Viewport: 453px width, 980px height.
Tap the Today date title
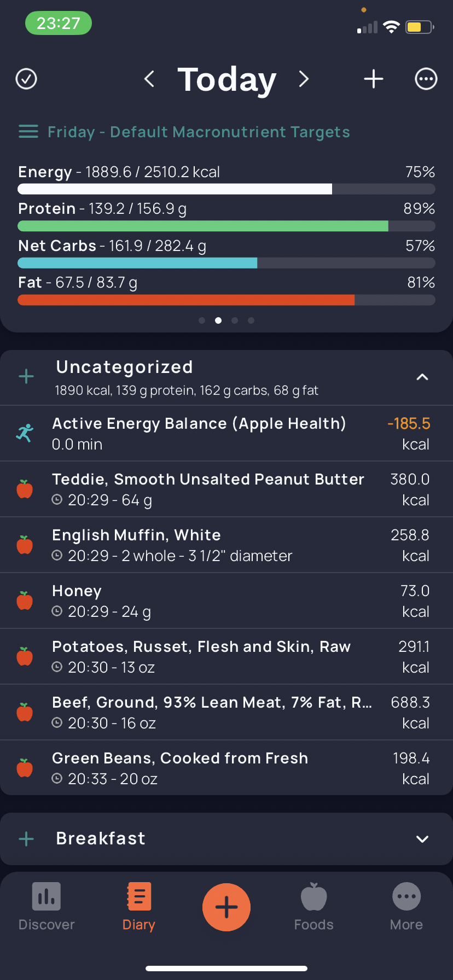point(226,79)
